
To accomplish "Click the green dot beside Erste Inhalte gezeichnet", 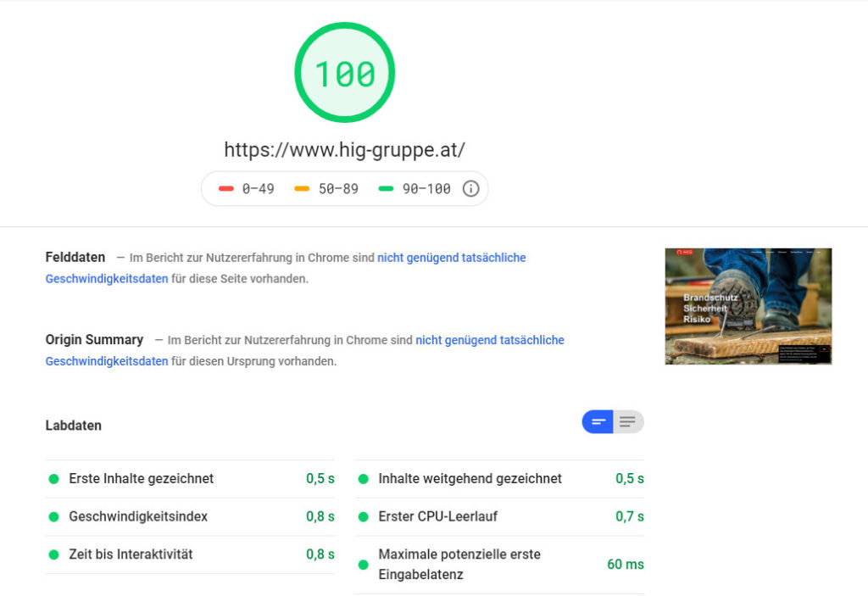I will tap(53, 478).
